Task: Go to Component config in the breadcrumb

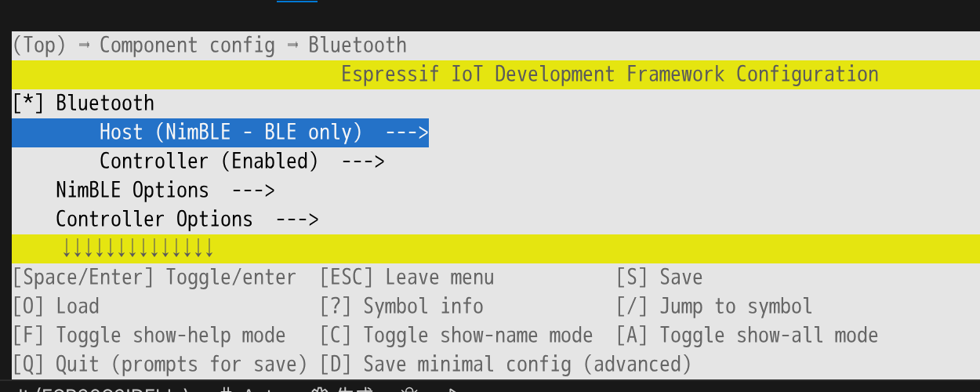Action: (x=187, y=45)
